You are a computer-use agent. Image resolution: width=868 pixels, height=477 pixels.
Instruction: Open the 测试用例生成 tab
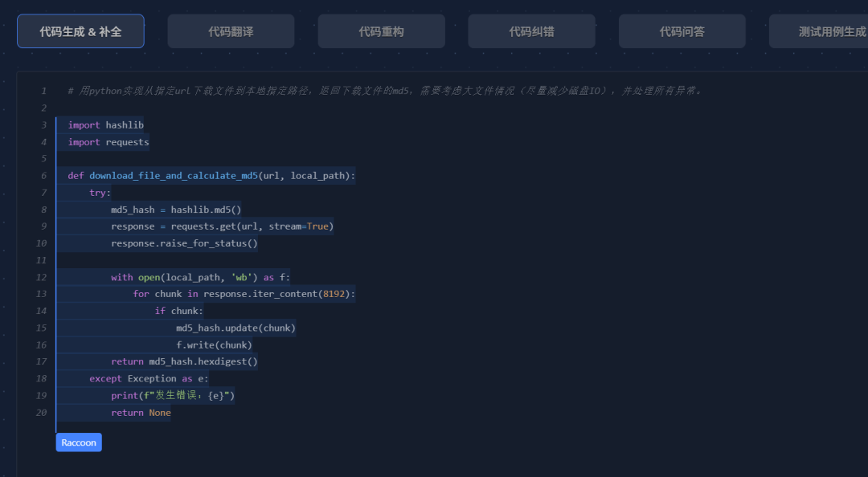coord(819,31)
